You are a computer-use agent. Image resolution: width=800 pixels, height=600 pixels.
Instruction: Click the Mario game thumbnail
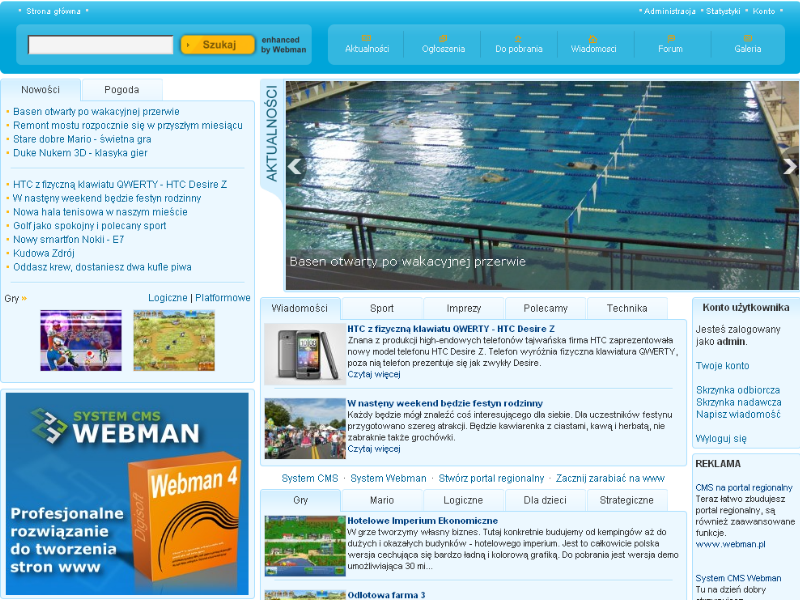[x=67, y=340]
